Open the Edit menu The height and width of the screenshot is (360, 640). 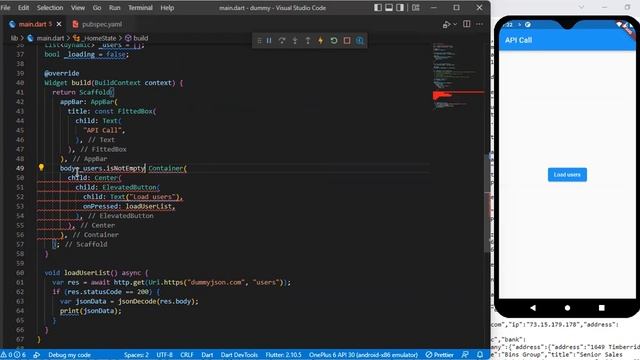point(23,8)
